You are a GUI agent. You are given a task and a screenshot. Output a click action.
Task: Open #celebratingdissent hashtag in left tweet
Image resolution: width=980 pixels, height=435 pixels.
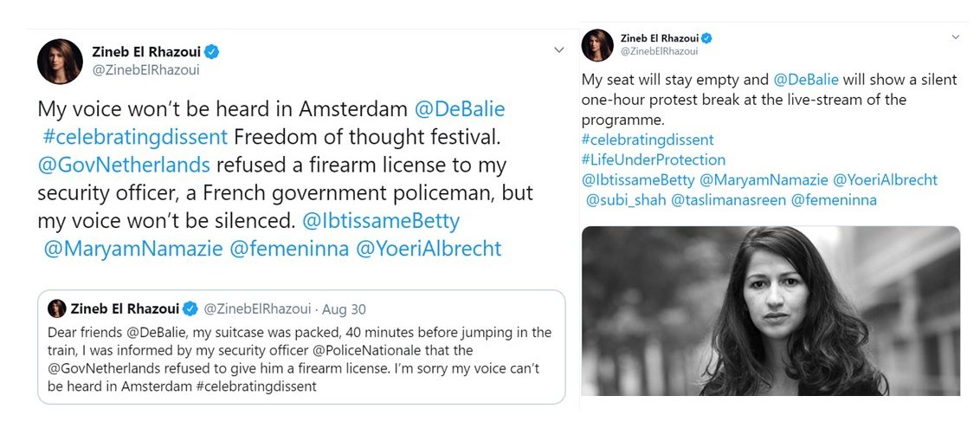[x=136, y=137]
